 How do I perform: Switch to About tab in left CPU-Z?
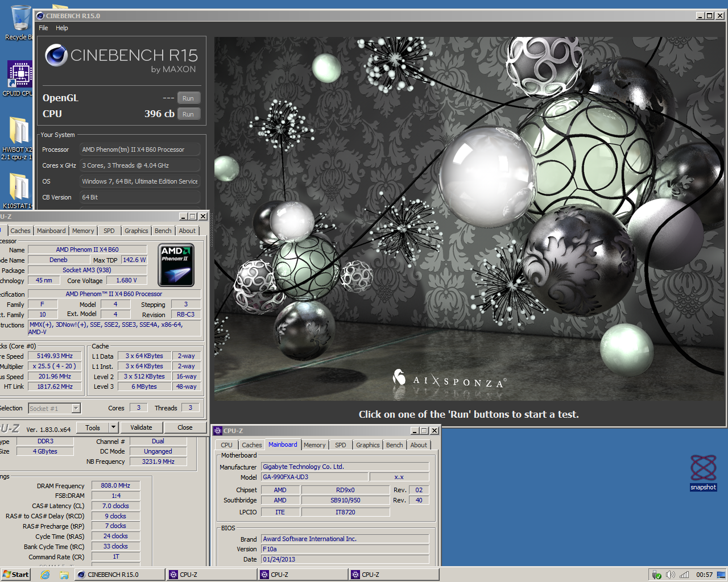point(187,231)
